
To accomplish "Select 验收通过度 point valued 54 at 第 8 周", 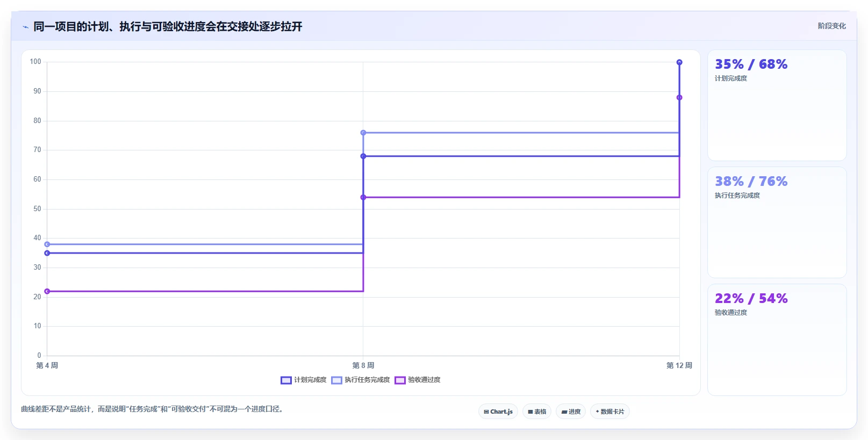I will click(363, 197).
